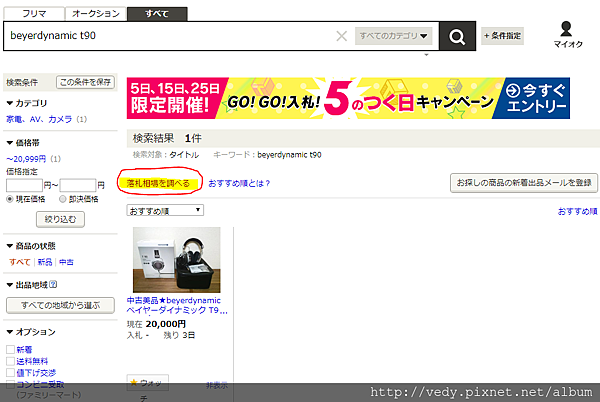Image resolution: width=600 pixels, height=402 pixels.
Task: Filter condition by 中古 link
Action: click(x=66, y=262)
